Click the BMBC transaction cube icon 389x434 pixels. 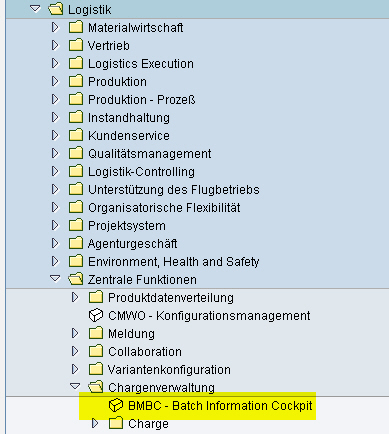click(x=116, y=406)
